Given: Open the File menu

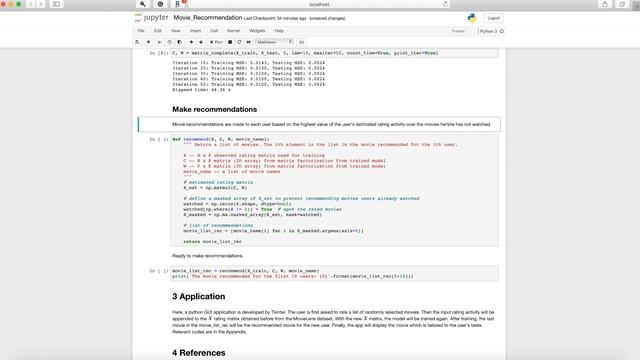Looking at the screenshot, I should 141,31.
